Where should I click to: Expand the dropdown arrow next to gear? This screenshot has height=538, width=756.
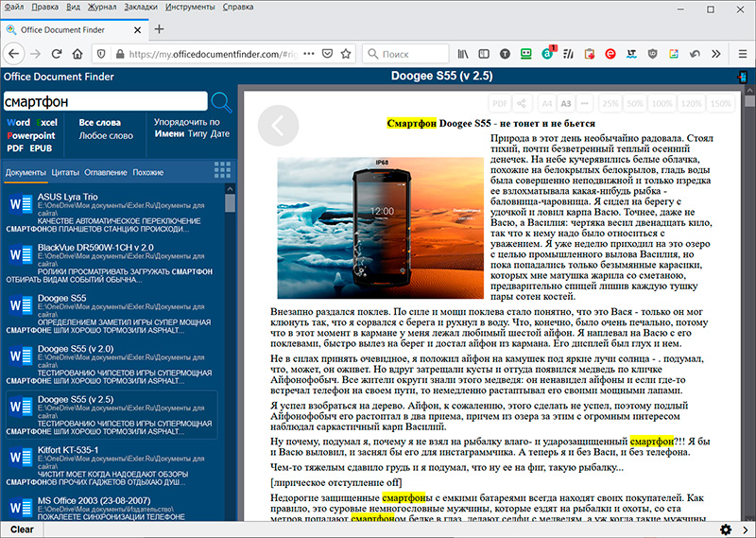coord(744,529)
